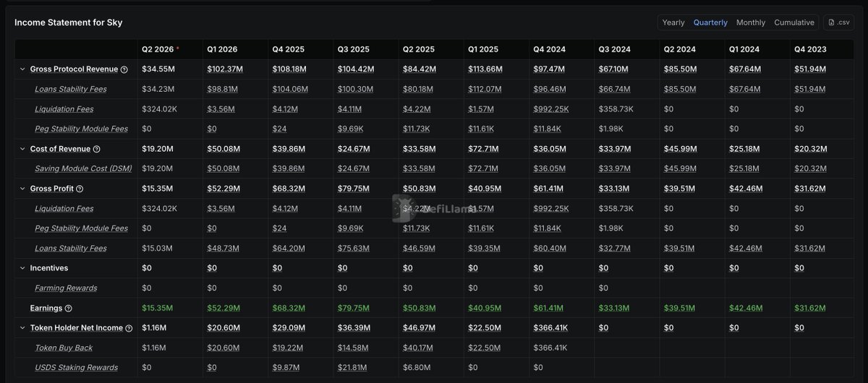Click the $108.18M Gross Protocol Revenue value
The width and height of the screenshot is (868, 383).
point(289,69)
